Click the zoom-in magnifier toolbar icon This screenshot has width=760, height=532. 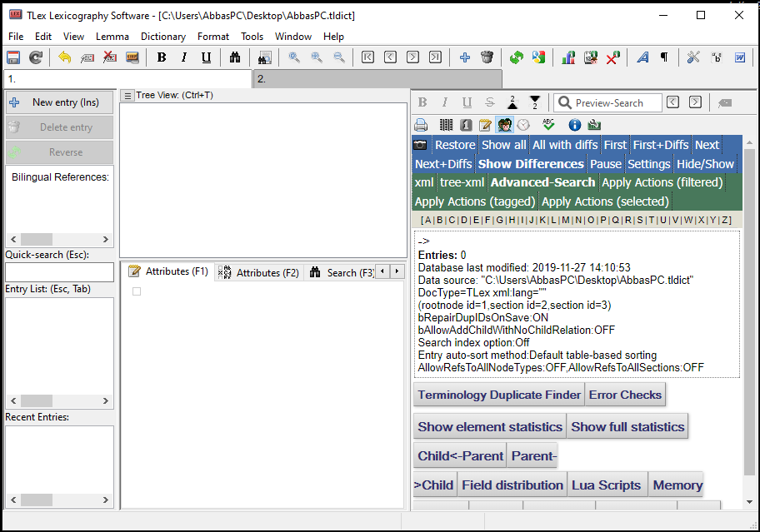(317, 57)
